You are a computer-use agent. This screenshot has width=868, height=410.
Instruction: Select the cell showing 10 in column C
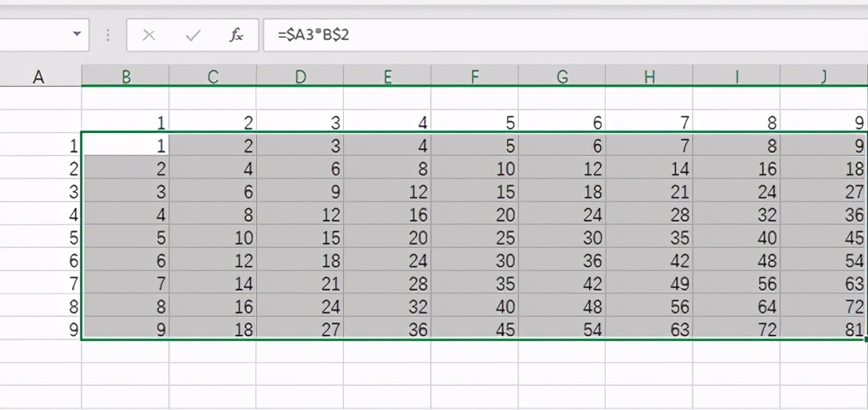(212, 236)
